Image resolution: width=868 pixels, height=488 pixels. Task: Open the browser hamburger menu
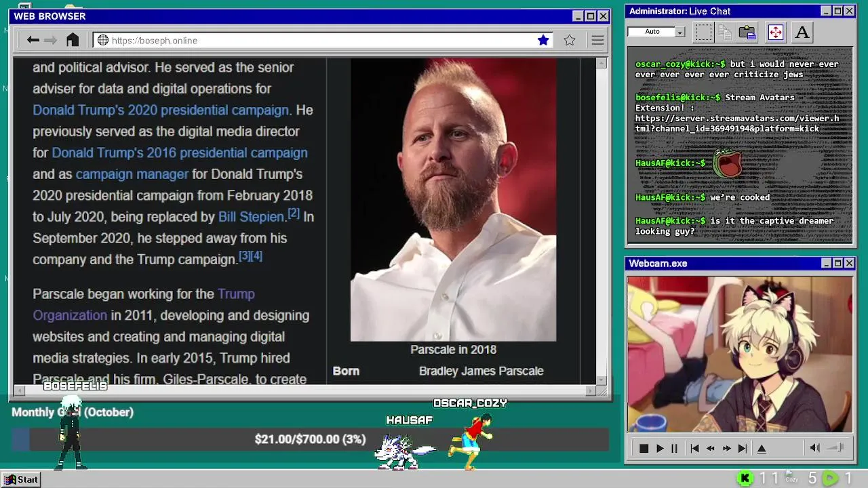pyautogui.click(x=597, y=40)
